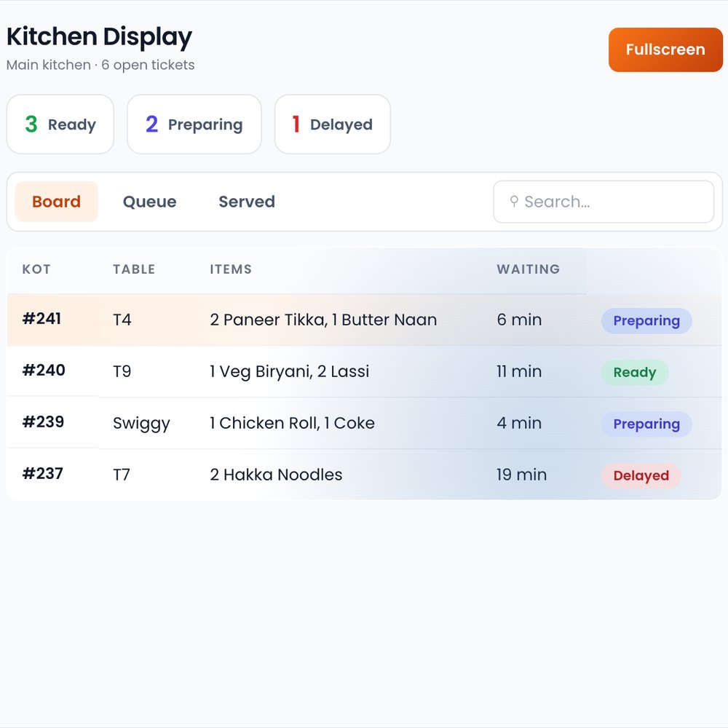The height and width of the screenshot is (728, 728).
Task: Click the Search input field
Action: coord(604,202)
